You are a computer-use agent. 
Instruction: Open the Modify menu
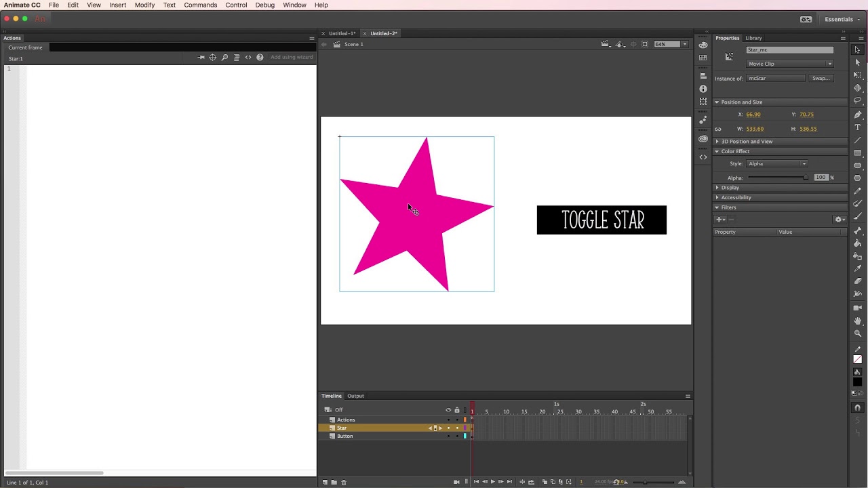pos(144,5)
